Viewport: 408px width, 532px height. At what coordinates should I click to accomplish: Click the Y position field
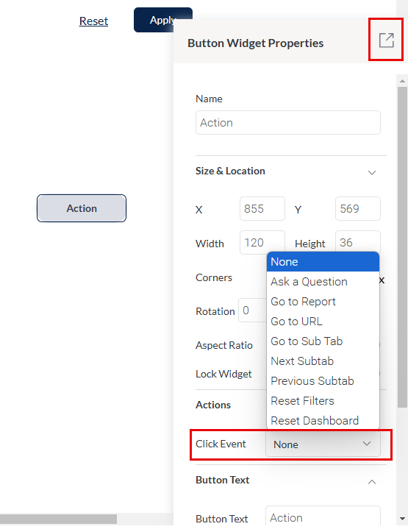(358, 209)
